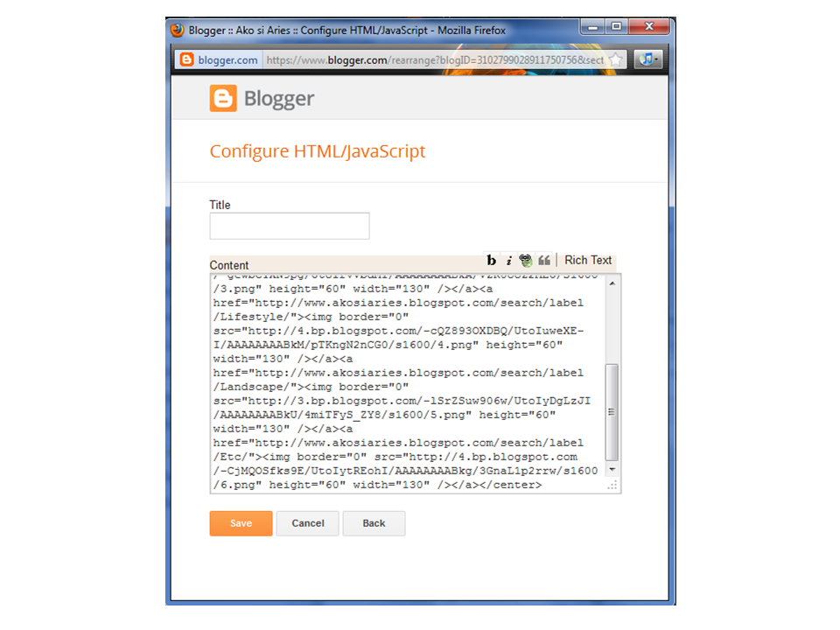Click the content scrollbar up arrow
Viewport: 840px width, 630px height.
coord(612,283)
